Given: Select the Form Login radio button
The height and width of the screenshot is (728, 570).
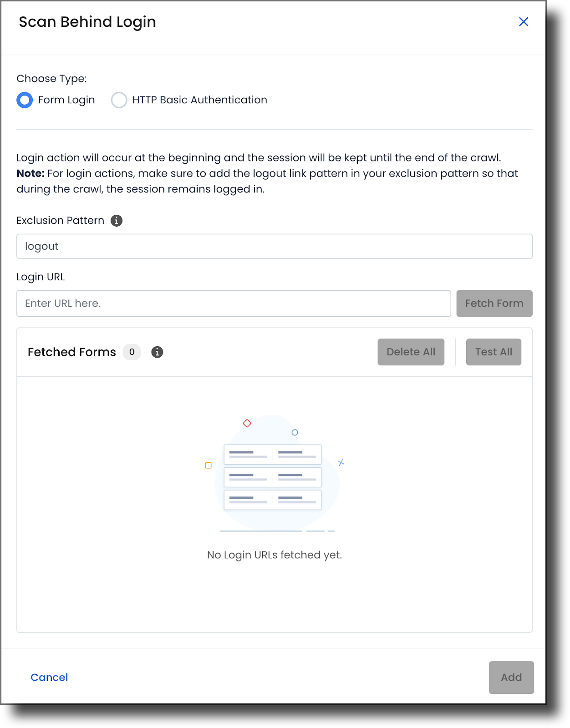Looking at the screenshot, I should [x=25, y=100].
